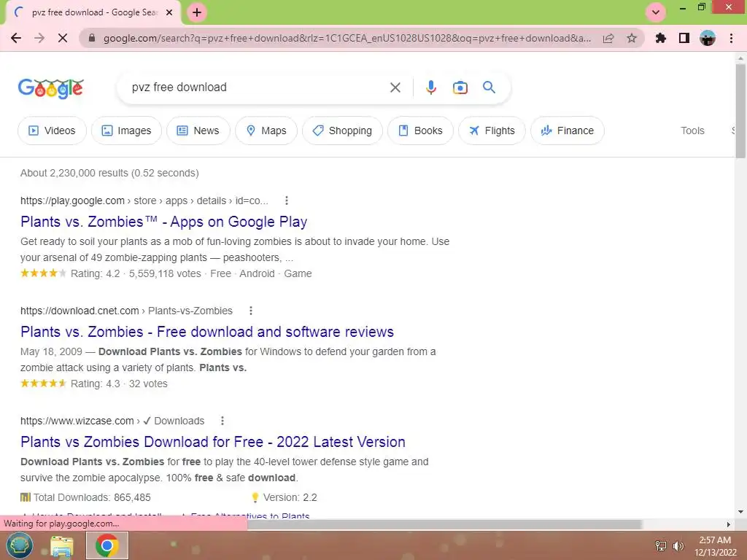Click the vertical page scrollbar

tap(740, 111)
